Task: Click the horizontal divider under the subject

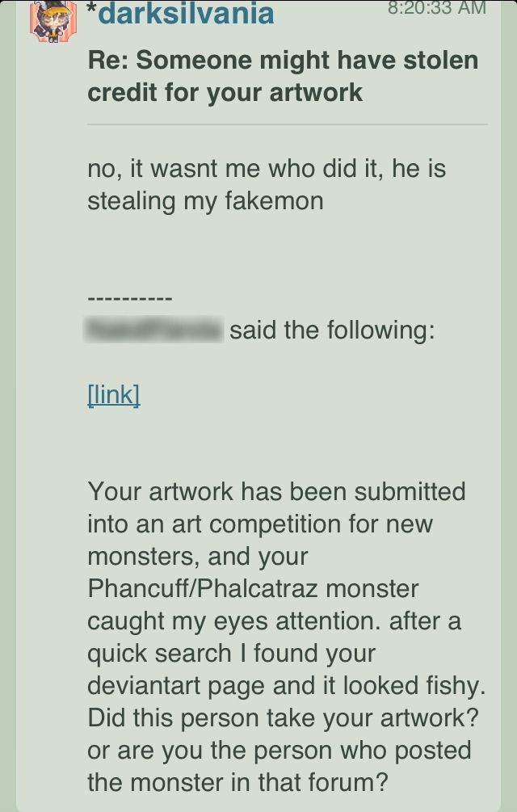Action: (x=287, y=124)
